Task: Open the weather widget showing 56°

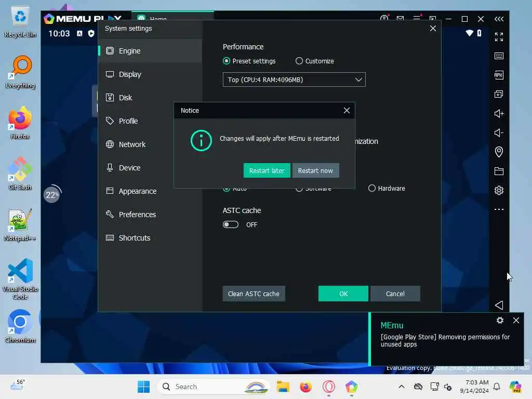Action: [x=18, y=386]
